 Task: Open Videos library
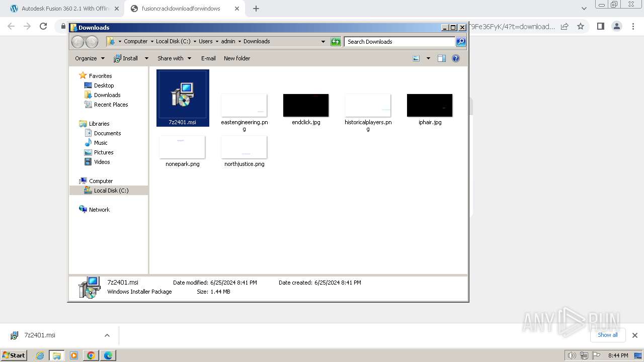(102, 162)
